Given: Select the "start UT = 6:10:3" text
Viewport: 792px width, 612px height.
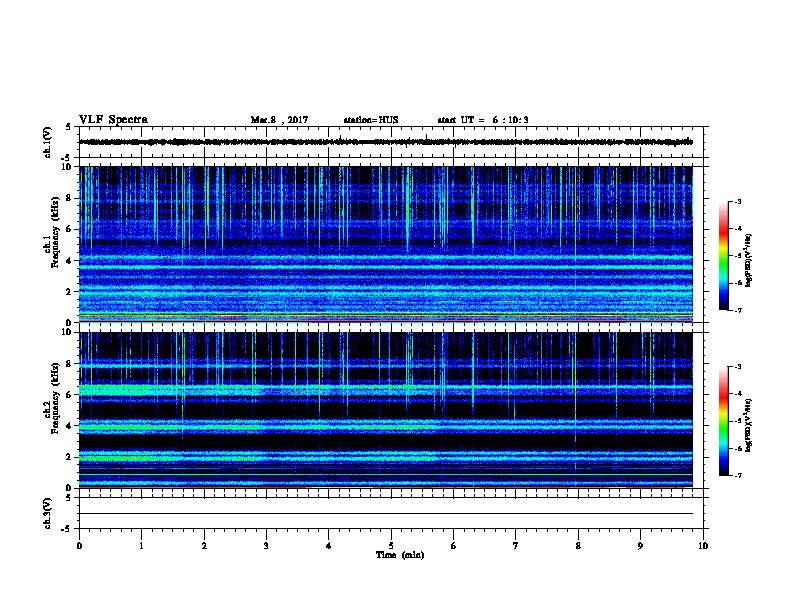Looking at the screenshot, I should [x=483, y=120].
